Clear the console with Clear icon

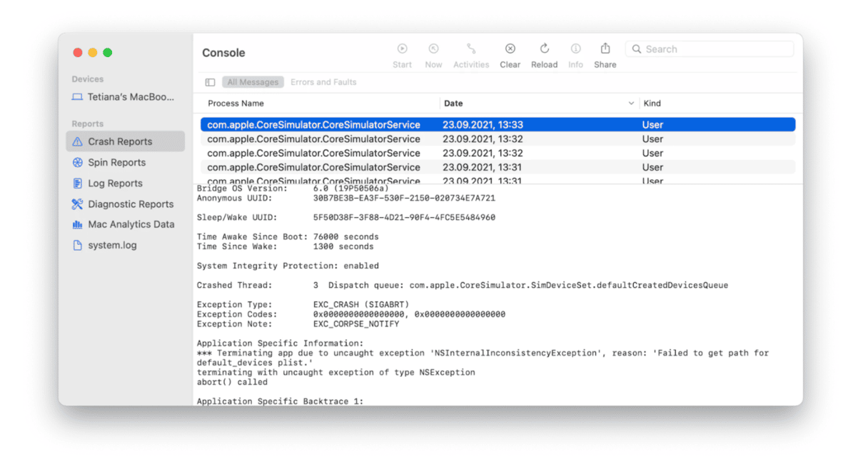click(x=510, y=49)
